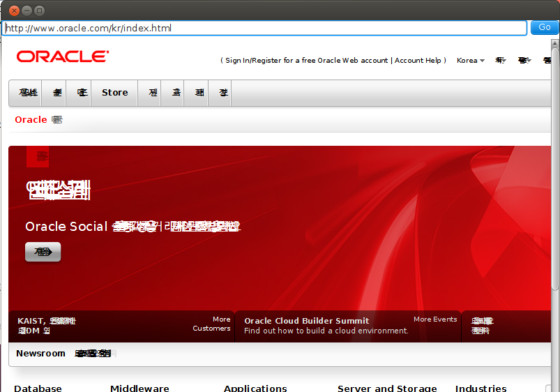Open the Oracle Cloud Builder Summit item

tap(306, 321)
